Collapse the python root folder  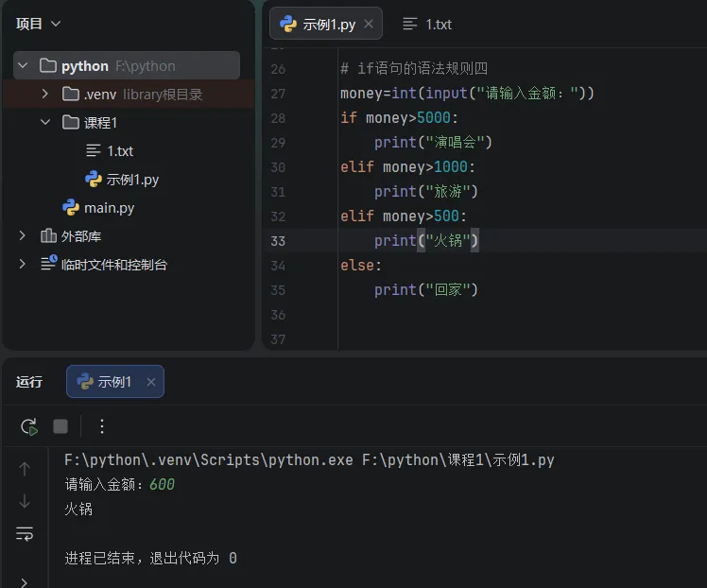tap(23, 66)
